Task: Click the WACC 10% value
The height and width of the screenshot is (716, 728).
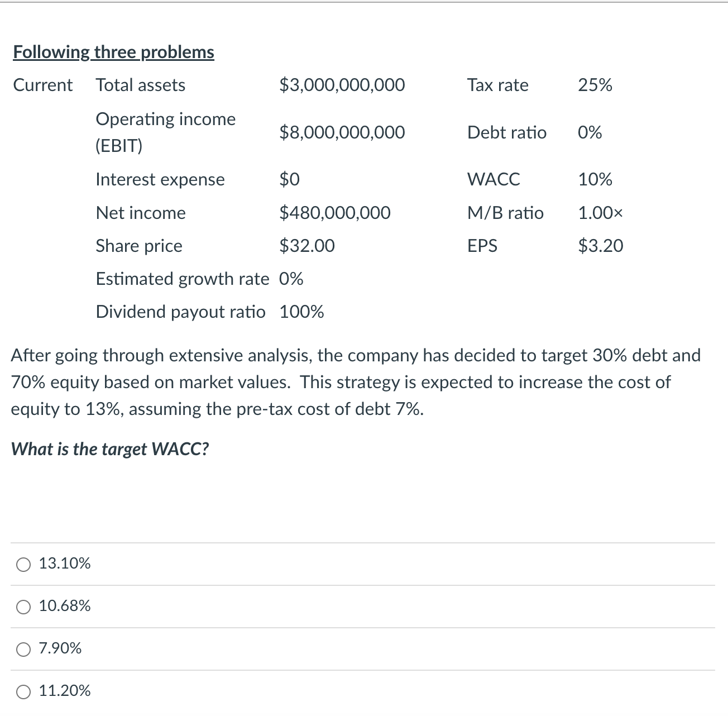Action: 595,179
